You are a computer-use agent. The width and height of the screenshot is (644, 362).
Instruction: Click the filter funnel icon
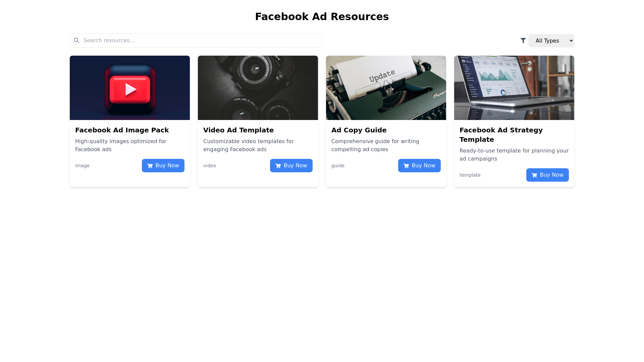523,41
